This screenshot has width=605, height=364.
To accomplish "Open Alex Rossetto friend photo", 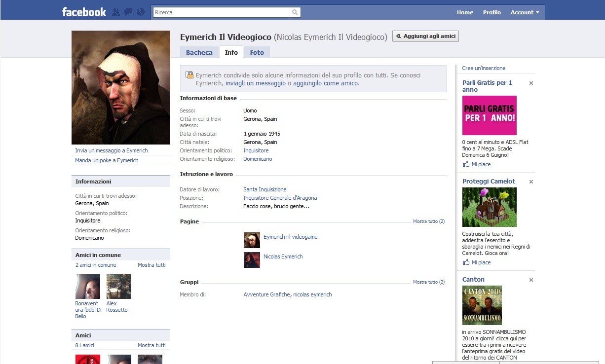I will (x=119, y=287).
